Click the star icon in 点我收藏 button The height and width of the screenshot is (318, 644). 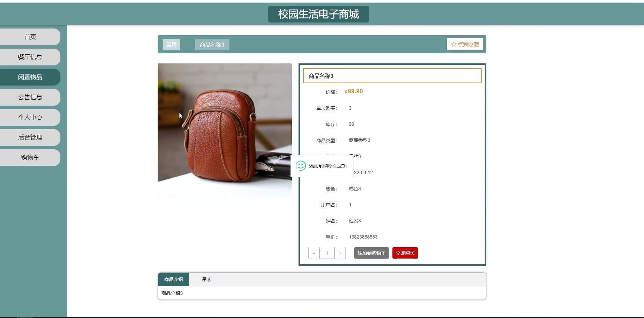pyautogui.click(x=453, y=44)
